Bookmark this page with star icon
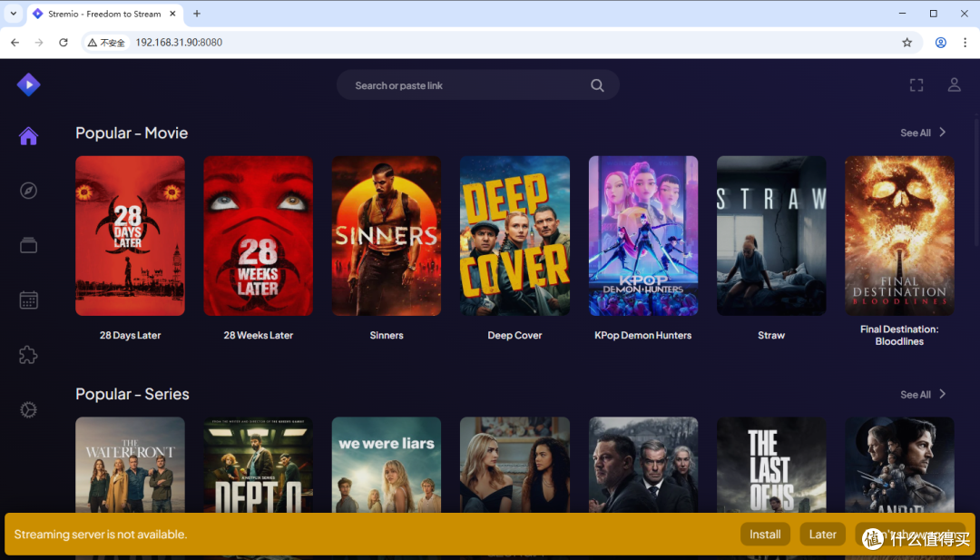 (x=906, y=43)
